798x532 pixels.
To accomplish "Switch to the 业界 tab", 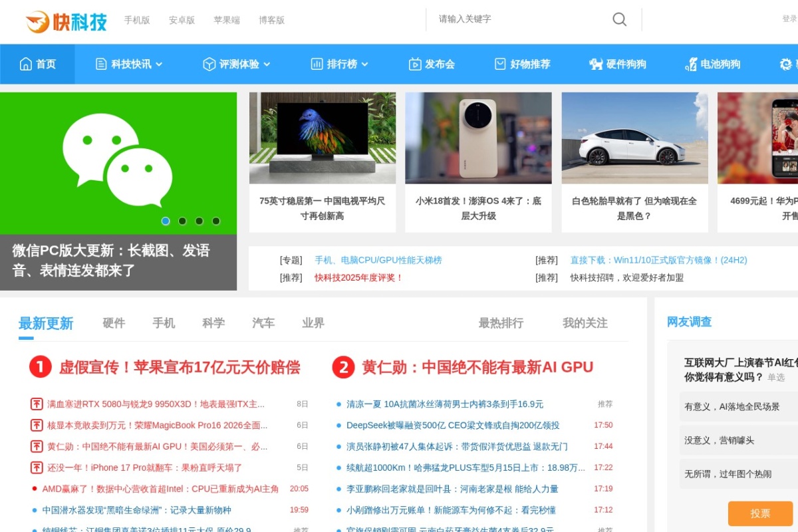I will (313, 323).
